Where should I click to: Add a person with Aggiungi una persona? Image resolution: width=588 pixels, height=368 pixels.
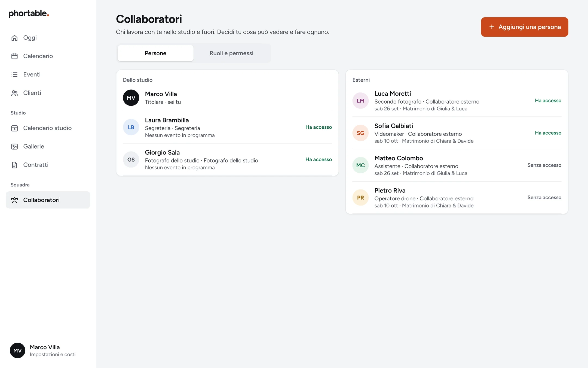[x=524, y=27]
